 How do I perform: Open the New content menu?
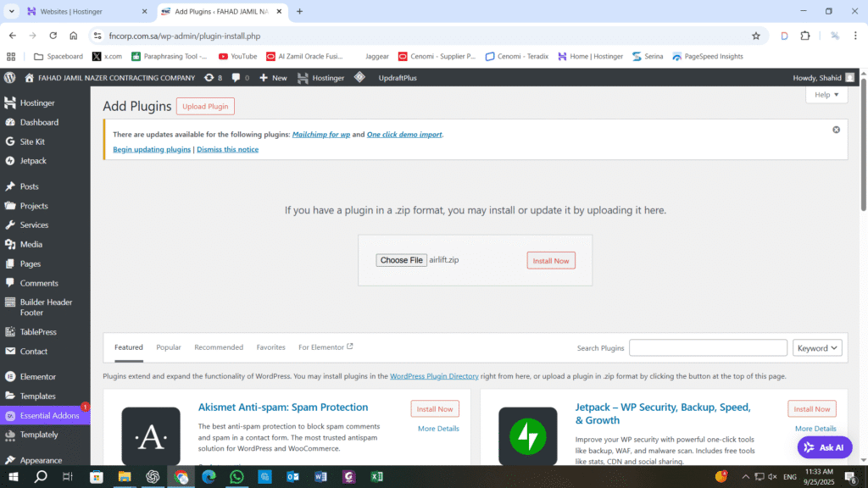point(273,78)
